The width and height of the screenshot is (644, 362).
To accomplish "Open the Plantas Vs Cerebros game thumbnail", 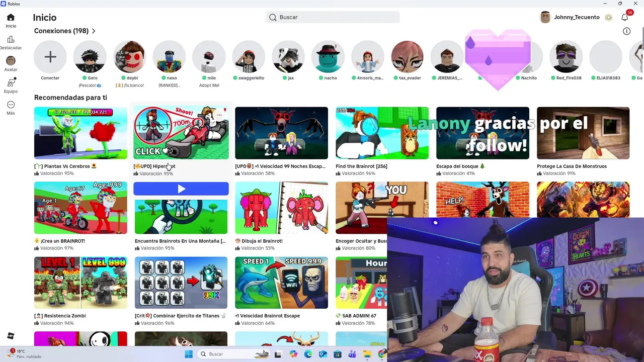I will pos(80,133).
